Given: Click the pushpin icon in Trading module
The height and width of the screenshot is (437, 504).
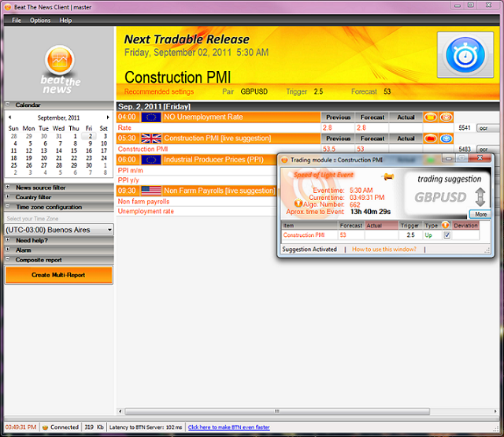Looking at the screenshot, I should [x=388, y=176].
